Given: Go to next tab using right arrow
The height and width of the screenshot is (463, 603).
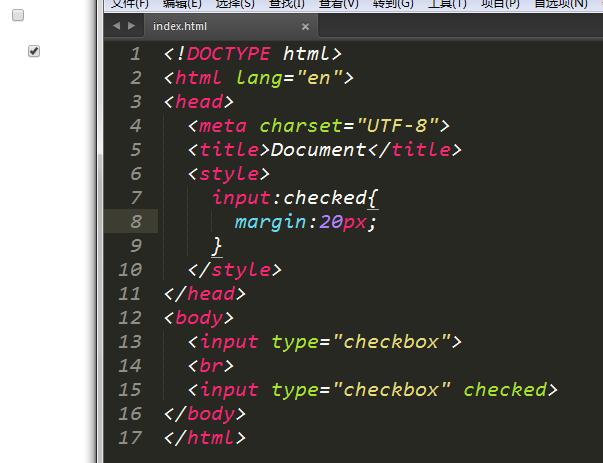Looking at the screenshot, I should click(132, 26).
